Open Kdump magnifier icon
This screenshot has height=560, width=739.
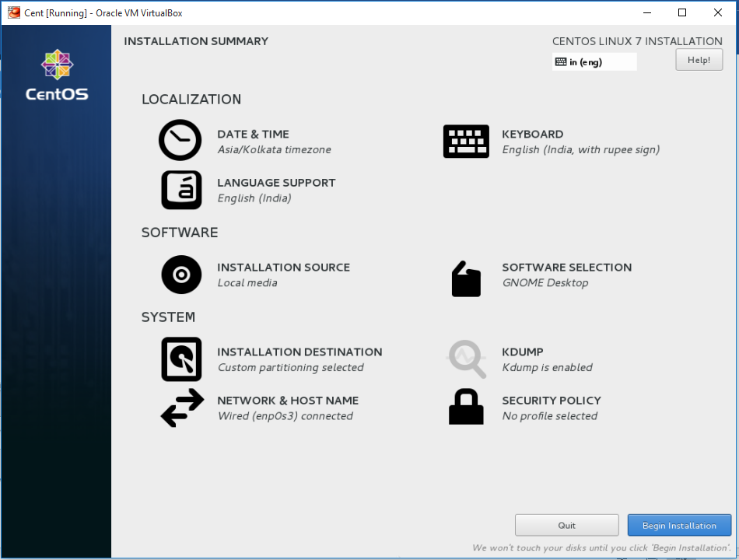467,359
